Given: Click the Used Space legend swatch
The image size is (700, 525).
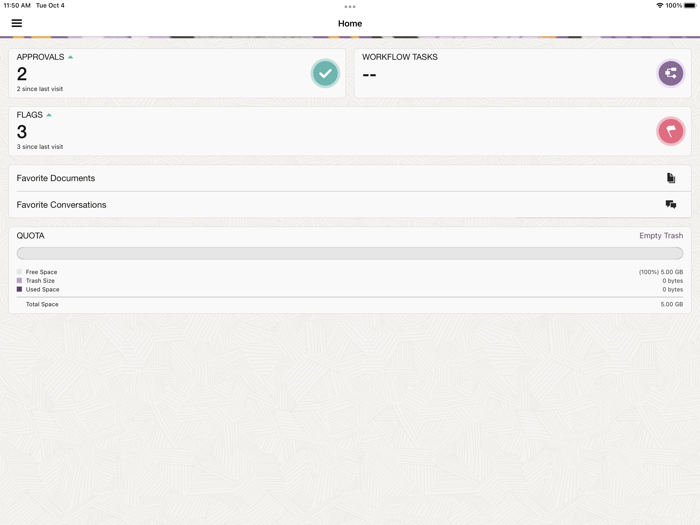Looking at the screenshot, I should point(19,289).
